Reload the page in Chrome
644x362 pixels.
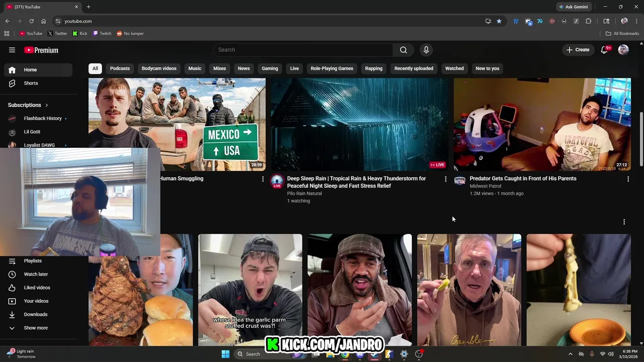coord(31,21)
